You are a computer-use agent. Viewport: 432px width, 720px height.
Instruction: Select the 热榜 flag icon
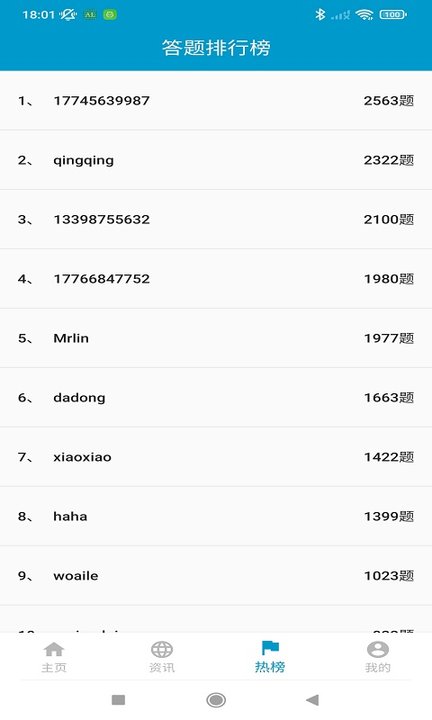pyautogui.click(x=270, y=648)
